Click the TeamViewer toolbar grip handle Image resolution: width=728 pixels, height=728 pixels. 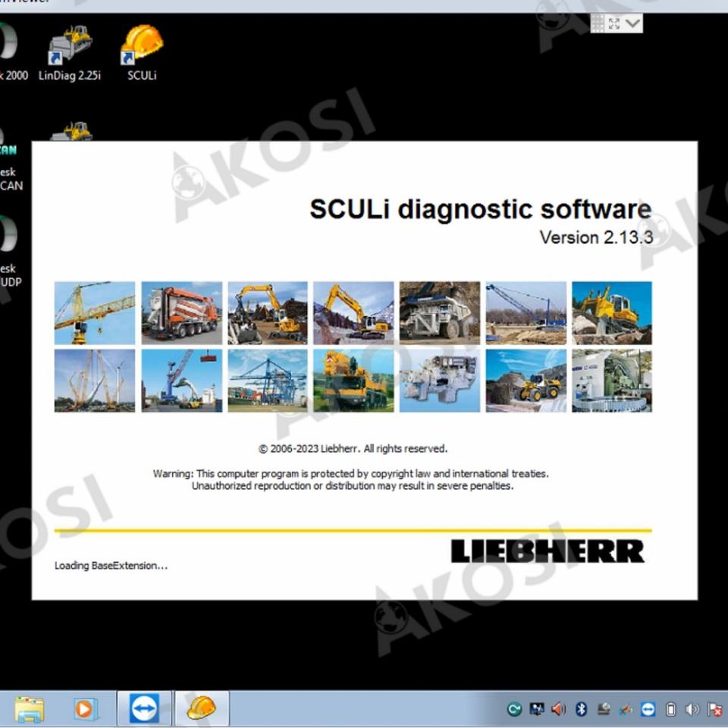click(598, 24)
